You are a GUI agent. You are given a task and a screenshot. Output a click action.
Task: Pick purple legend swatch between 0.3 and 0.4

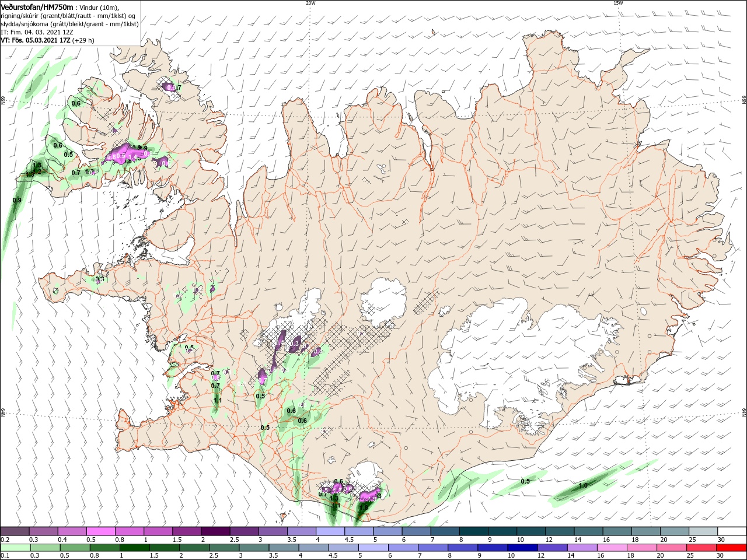pos(44,531)
